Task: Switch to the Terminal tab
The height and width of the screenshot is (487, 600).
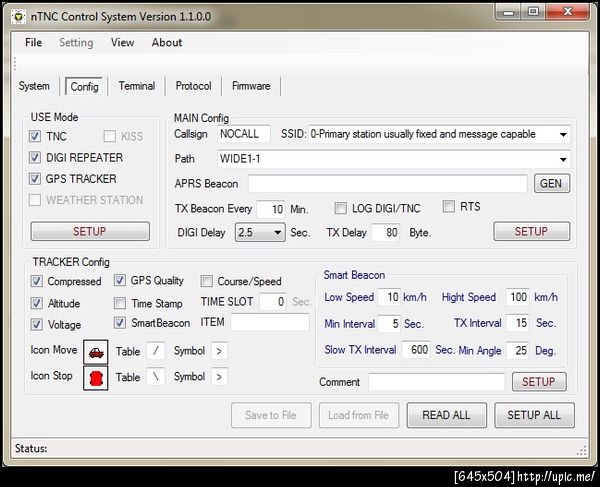Action: (137, 86)
